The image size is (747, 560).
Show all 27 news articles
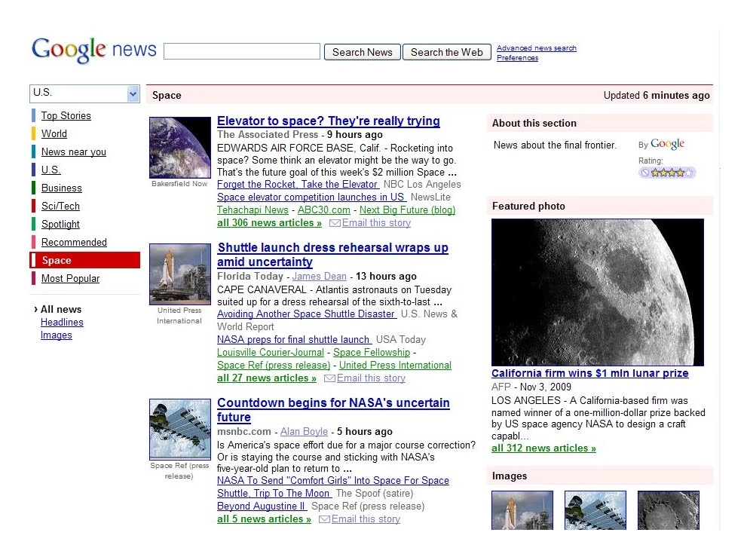267,378
